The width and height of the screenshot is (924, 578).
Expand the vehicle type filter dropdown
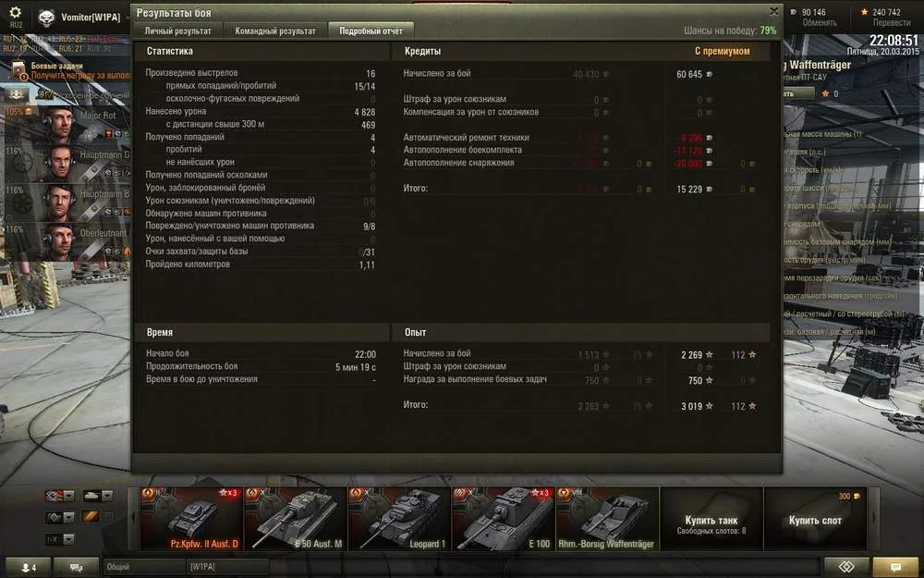98,496
